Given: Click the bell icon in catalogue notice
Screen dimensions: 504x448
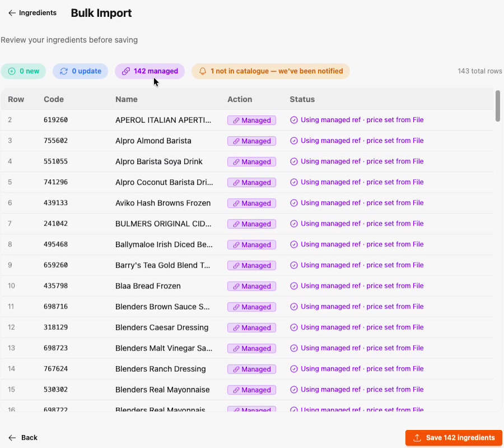Looking at the screenshot, I should [x=203, y=71].
